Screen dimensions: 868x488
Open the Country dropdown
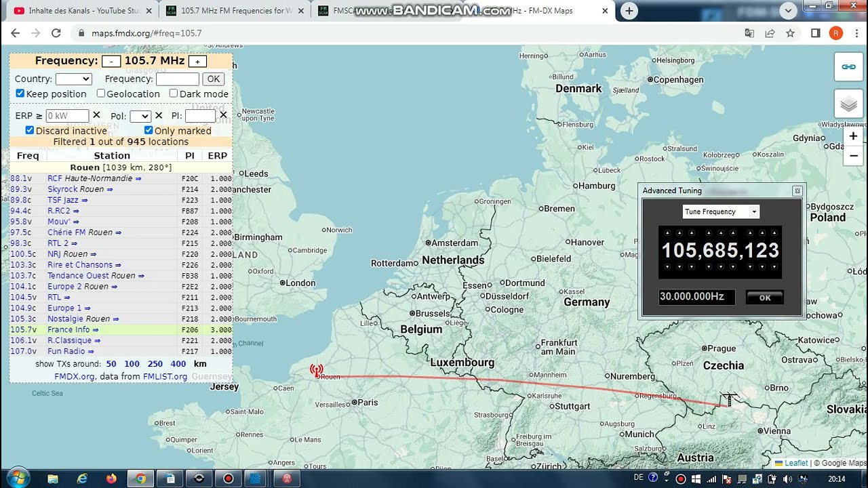pyautogui.click(x=73, y=79)
